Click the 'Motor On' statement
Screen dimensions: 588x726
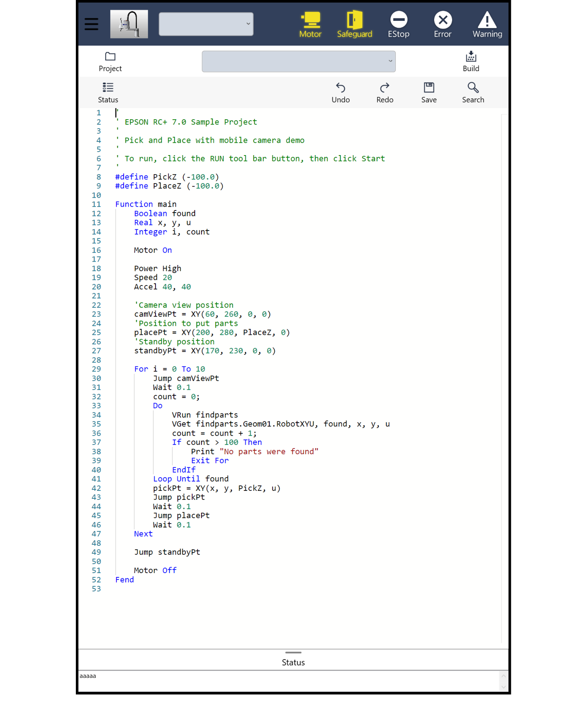153,250
